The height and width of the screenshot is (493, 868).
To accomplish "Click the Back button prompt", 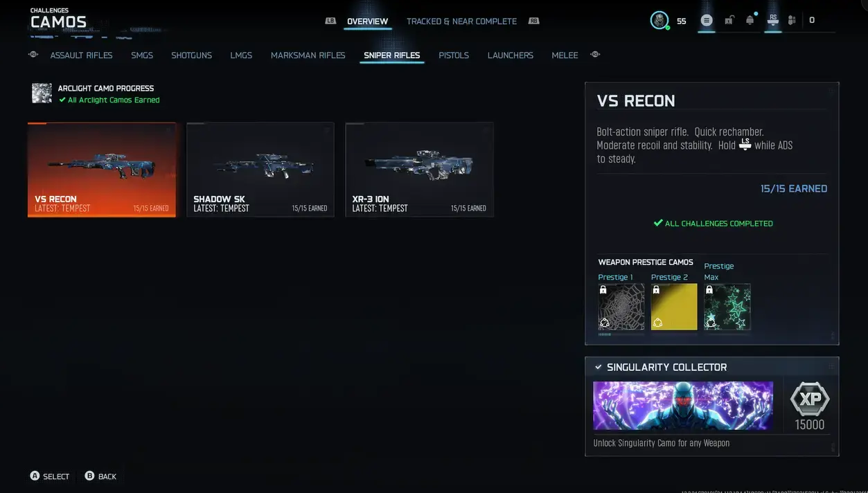I will pyautogui.click(x=100, y=476).
